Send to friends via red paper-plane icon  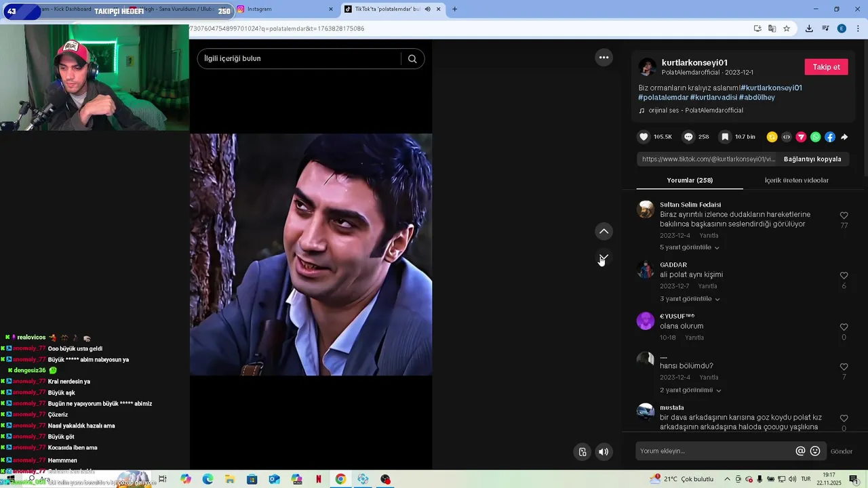(x=801, y=137)
